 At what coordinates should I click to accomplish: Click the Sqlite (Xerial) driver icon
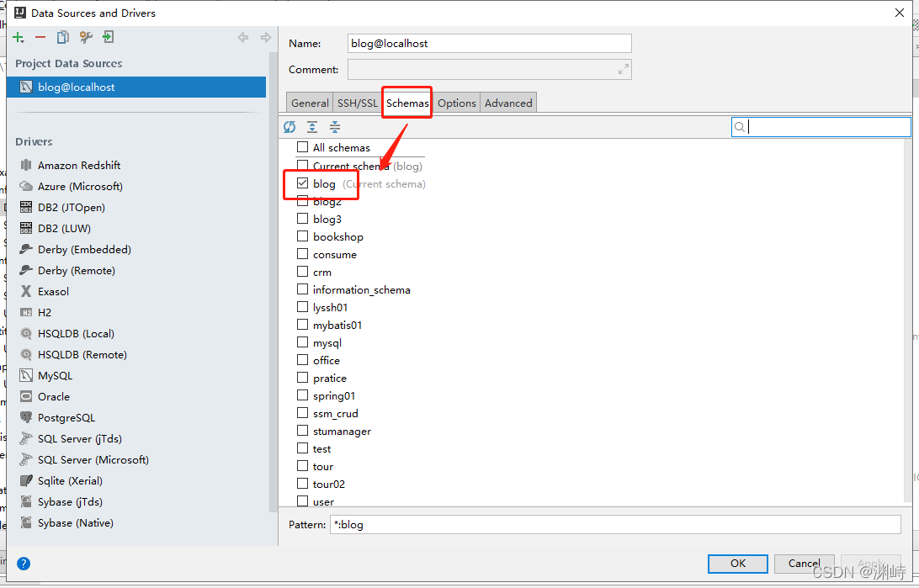click(26, 481)
